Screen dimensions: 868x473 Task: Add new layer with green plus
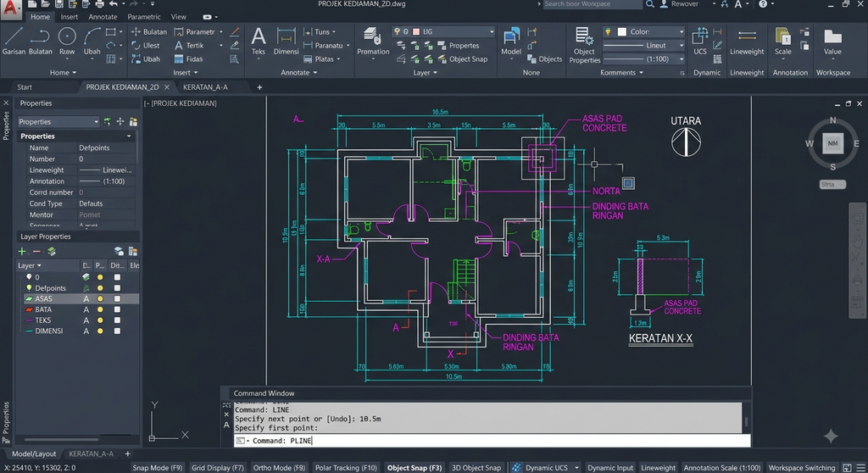pos(22,252)
